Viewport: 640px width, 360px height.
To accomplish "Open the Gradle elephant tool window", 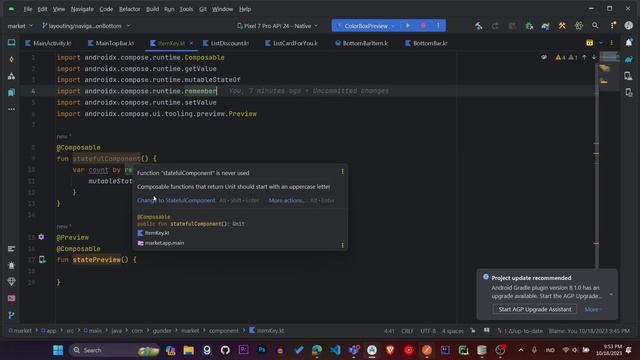I will click(629, 60).
